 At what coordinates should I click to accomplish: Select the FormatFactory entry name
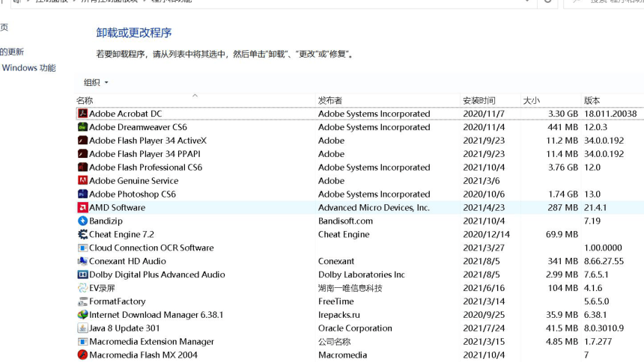click(118, 301)
